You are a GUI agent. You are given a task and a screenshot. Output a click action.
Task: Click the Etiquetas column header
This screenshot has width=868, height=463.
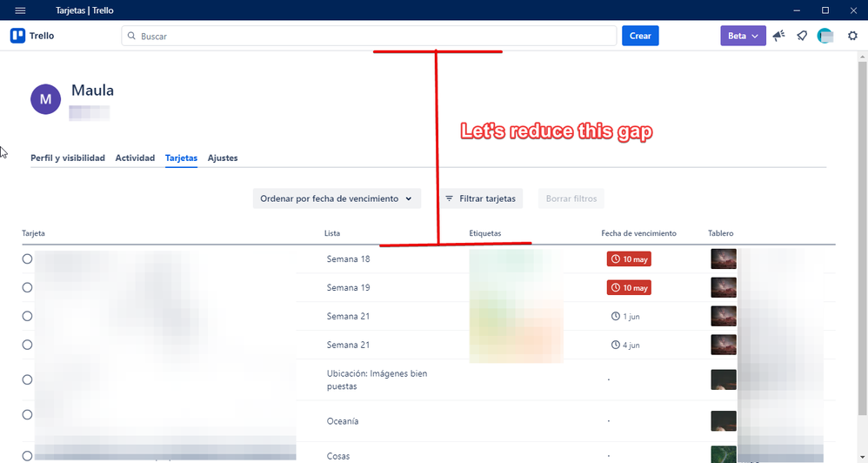[x=485, y=233]
